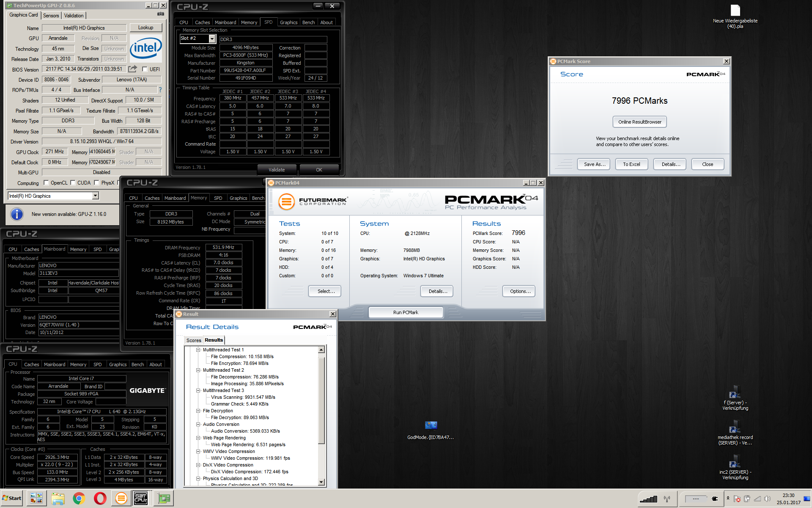Click the signal bars toolbar icon
The image size is (812, 508).
point(648,499)
